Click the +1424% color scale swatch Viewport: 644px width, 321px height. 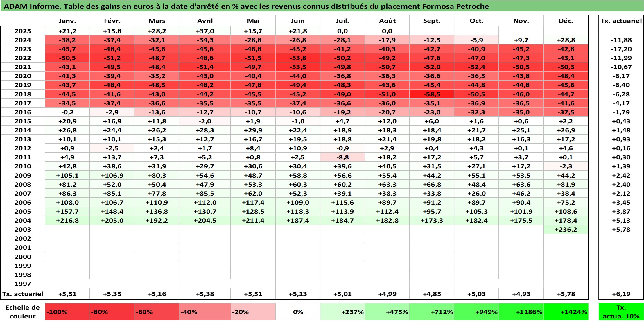(x=566, y=312)
